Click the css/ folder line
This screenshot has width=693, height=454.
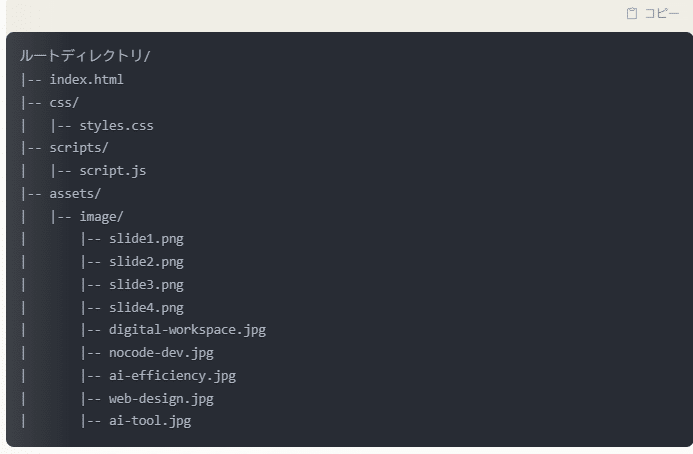tap(64, 103)
